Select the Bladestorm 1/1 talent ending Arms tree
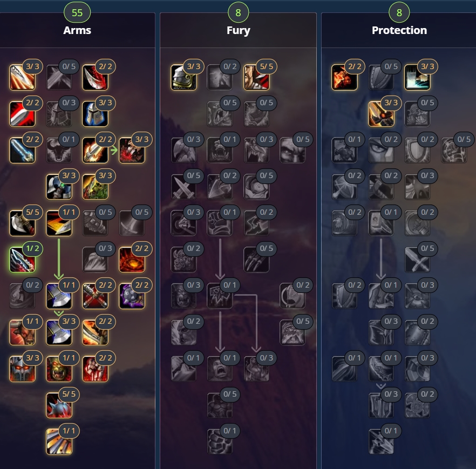 point(59,441)
